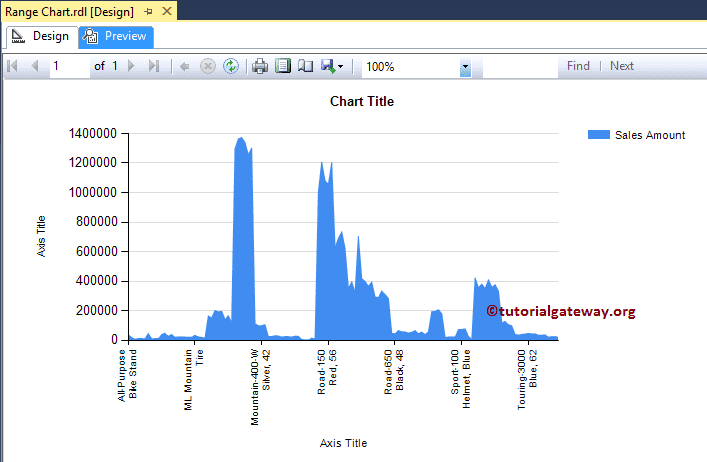The width and height of the screenshot is (707, 462).
Task: Click the 'of 1' total pages text
Action: coord(106,66)
